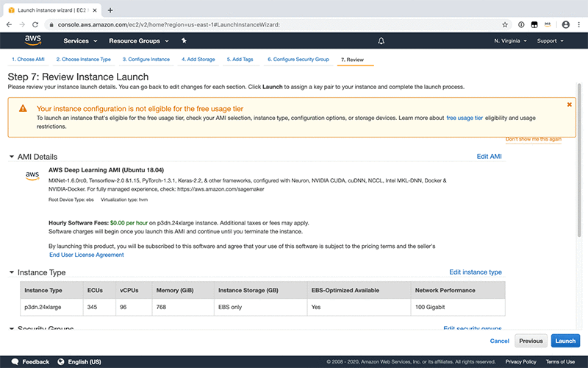Screen dimensions: 588x368
Task: Collapse the Instance Type section
Action: pyautogui.click(x=12, y=272)
